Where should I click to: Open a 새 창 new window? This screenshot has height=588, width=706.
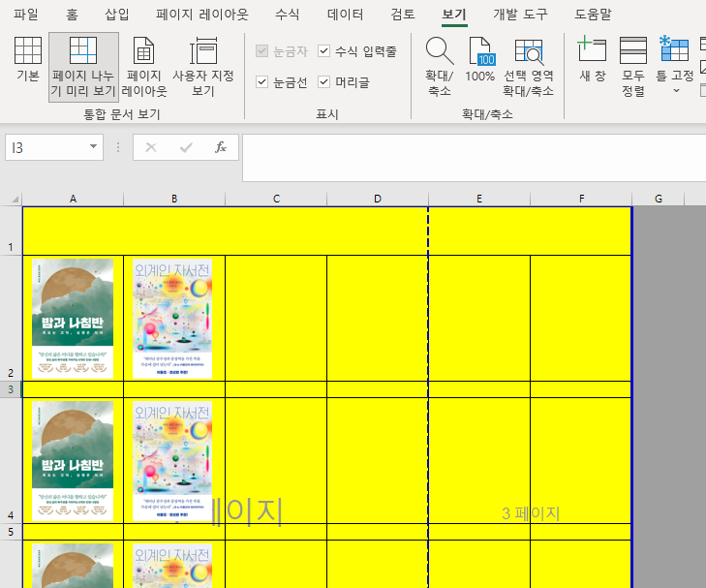click(x=592, y=65)
